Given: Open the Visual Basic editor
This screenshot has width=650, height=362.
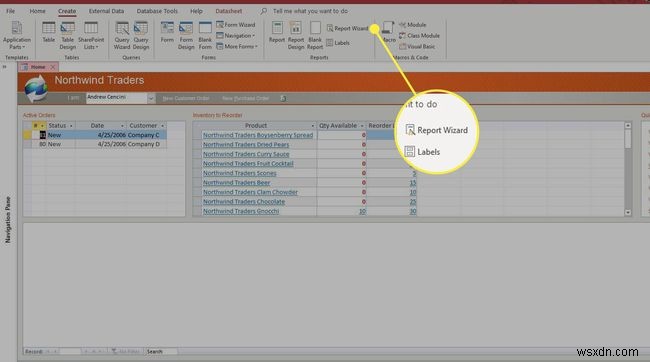Looking at the screenshot, I should pyautogui.click(x=417, y=46).
